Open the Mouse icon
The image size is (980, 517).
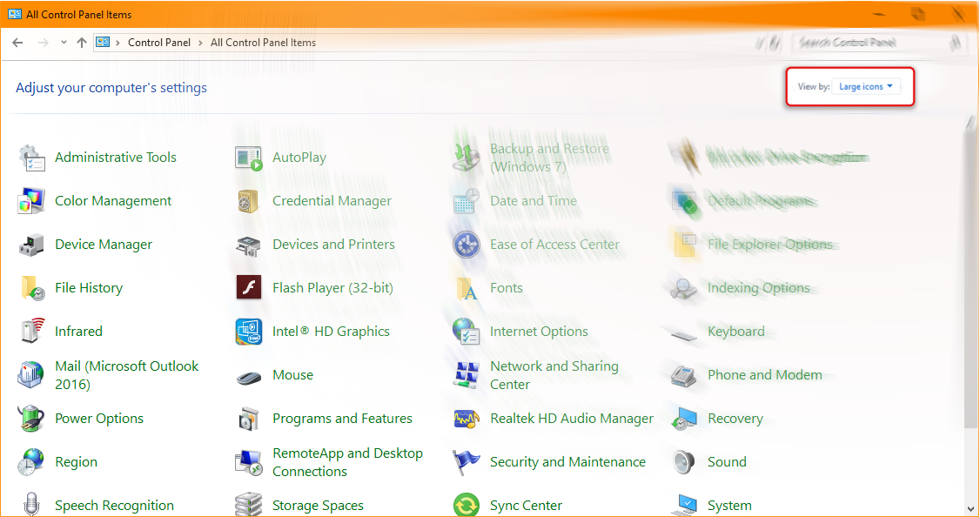(x=249, y=376)
